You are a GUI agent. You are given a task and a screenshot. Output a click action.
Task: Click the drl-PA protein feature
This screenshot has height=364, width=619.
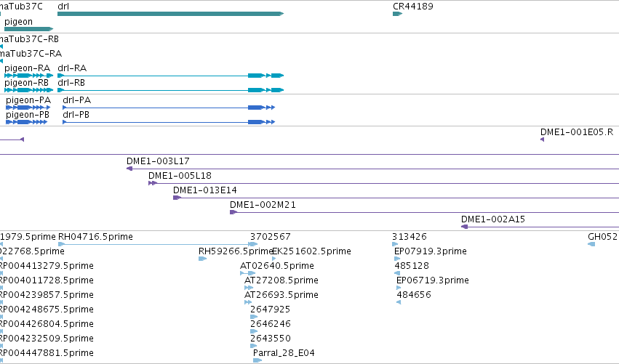169,108
